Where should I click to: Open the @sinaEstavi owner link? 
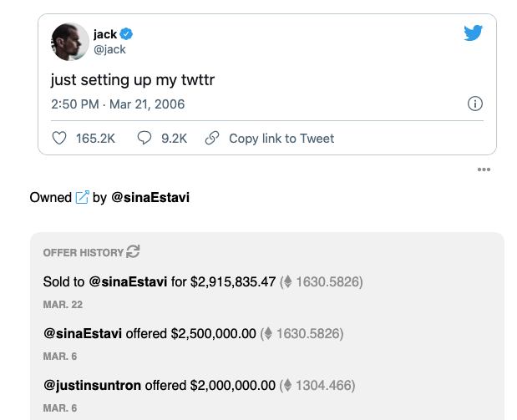pyautogui.click(x=150, y=198)
